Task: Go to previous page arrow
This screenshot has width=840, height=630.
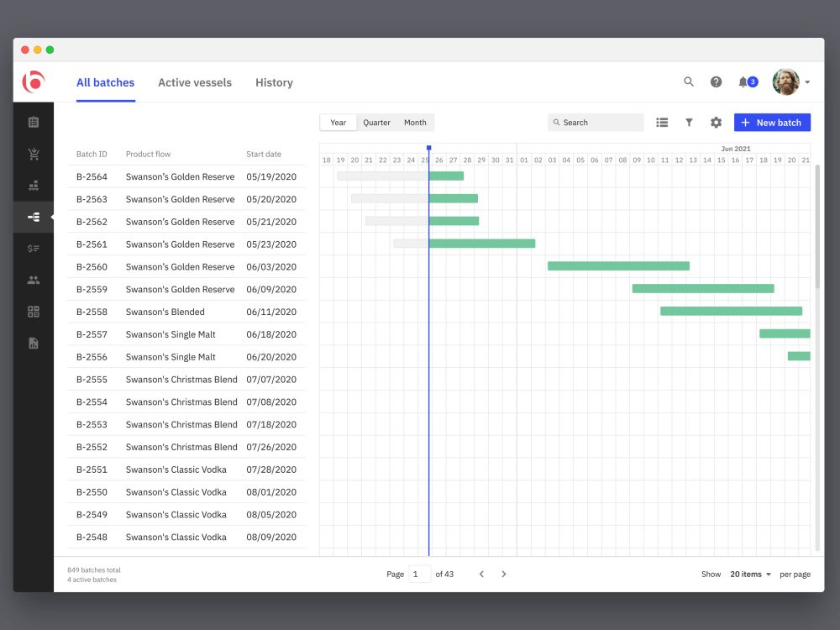Action: click(481, 574)
